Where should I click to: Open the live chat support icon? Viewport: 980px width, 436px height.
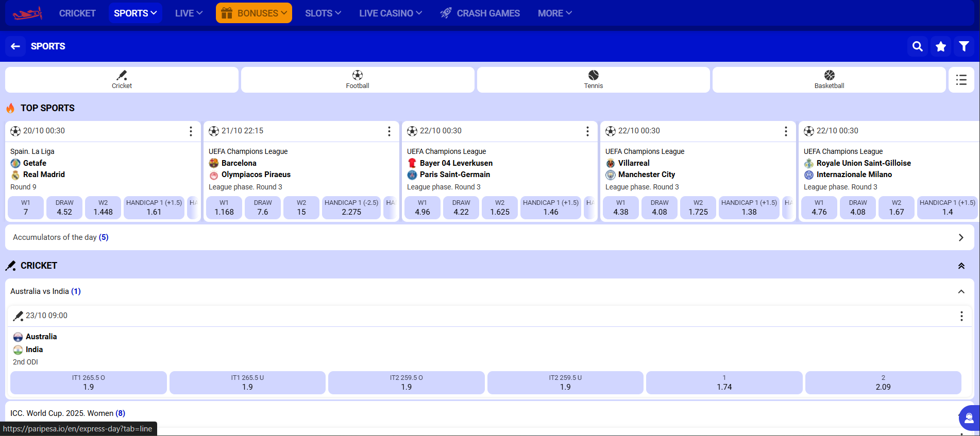(969, 417)
